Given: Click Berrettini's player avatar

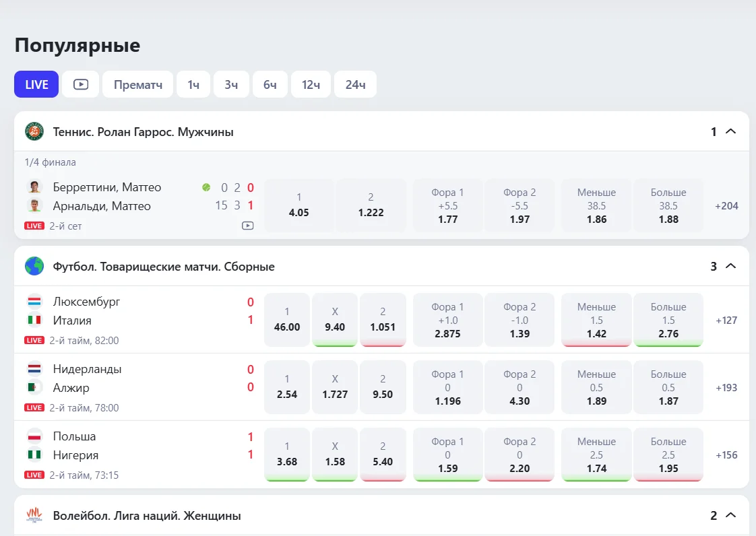Looking at the screenshot, I should tap(34, 187).
